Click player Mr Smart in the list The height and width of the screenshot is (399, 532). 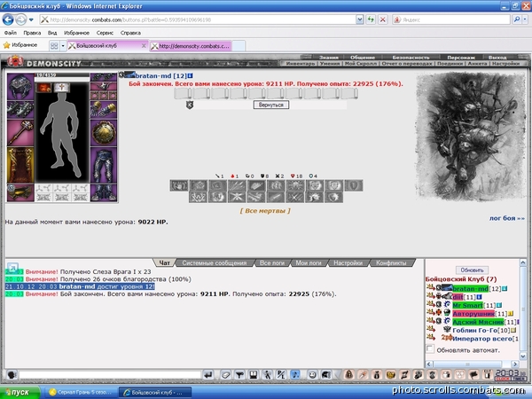467,305
